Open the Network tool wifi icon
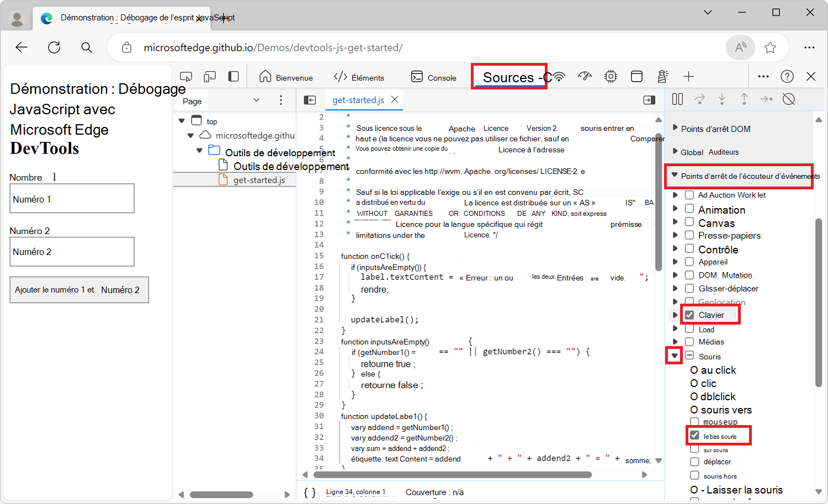This screenshot has width=828, height=504. point(559,77)
